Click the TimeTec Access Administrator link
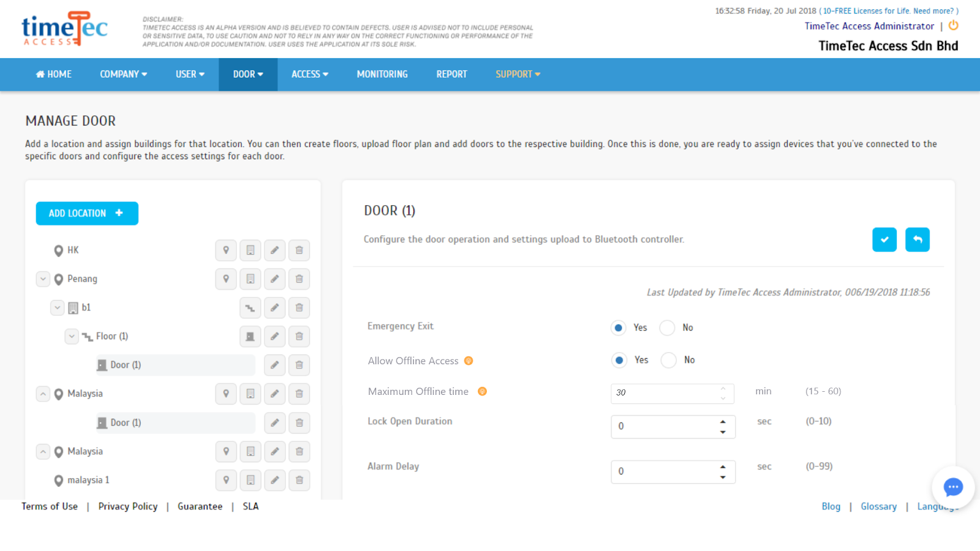 click(x=870, y=26)
